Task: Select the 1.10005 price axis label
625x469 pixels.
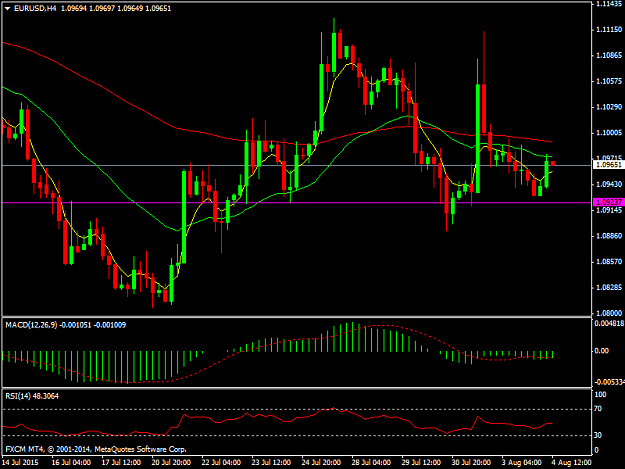Action: click(x=609, y=133)
